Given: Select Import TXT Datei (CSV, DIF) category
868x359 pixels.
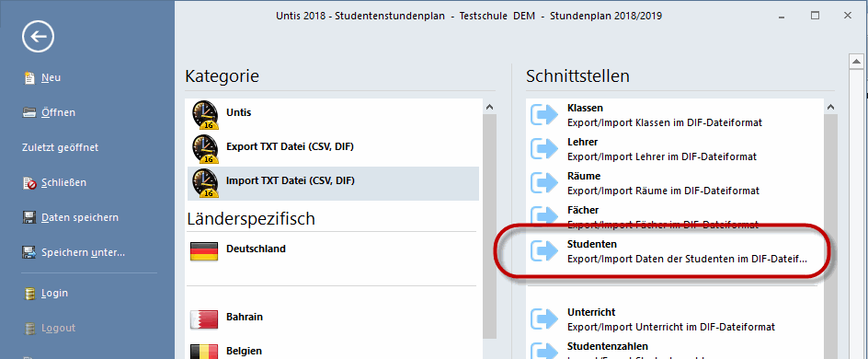Looking at the screenshot, I should point(291,180).
